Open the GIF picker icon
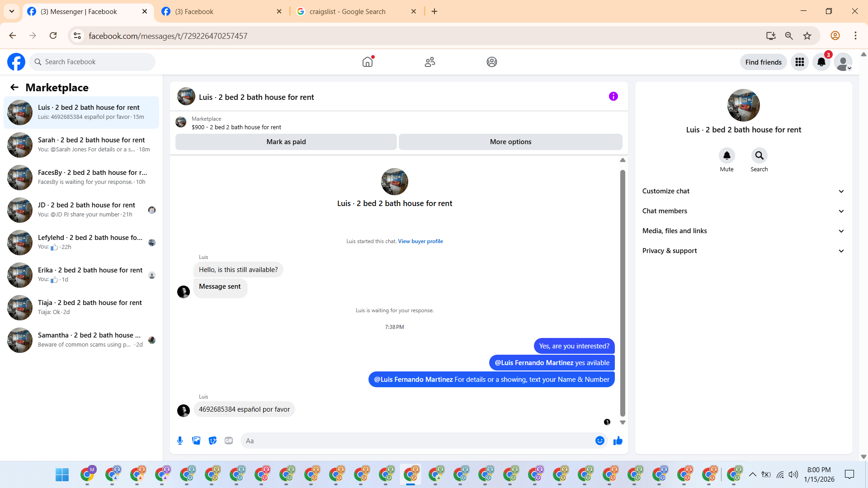 [229, 441]
